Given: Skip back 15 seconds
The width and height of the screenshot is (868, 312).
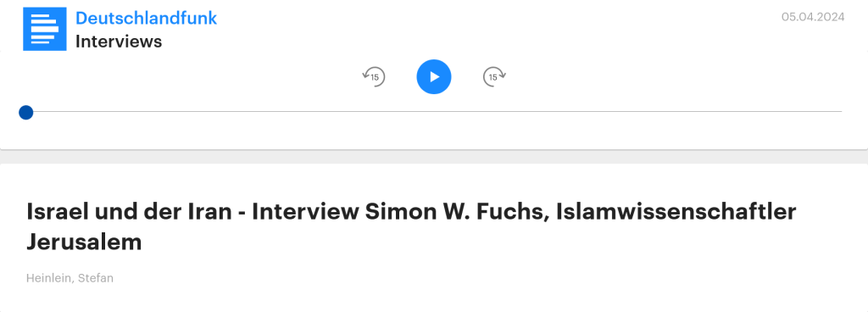Looking at the screenshot, I should click(374, 77).
